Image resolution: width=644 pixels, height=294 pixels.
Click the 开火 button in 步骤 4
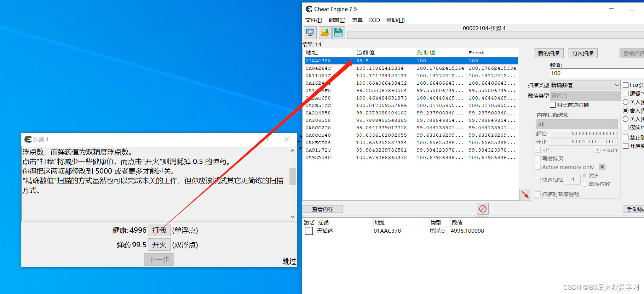click(x=159, y=245)
